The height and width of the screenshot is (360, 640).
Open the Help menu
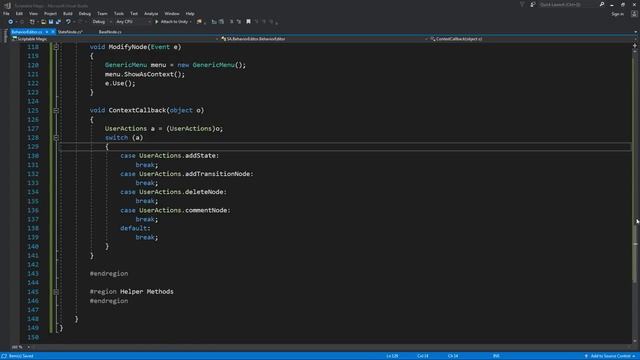[x=190, y=13]
